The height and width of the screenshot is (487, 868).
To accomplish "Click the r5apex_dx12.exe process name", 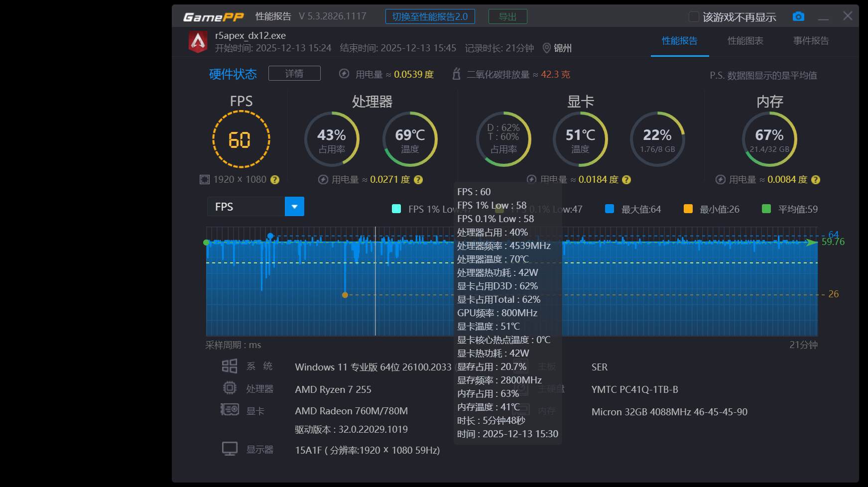I will [250, 36].
